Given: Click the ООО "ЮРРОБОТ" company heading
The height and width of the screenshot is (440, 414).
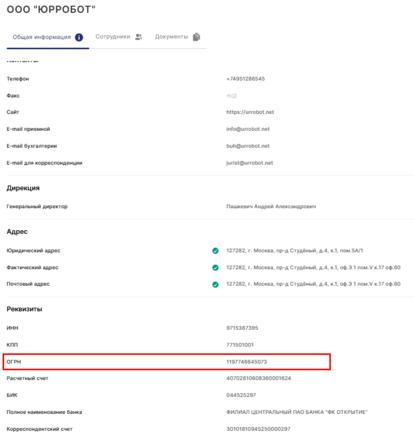Looking at the screenshot, I should [51, 9].
